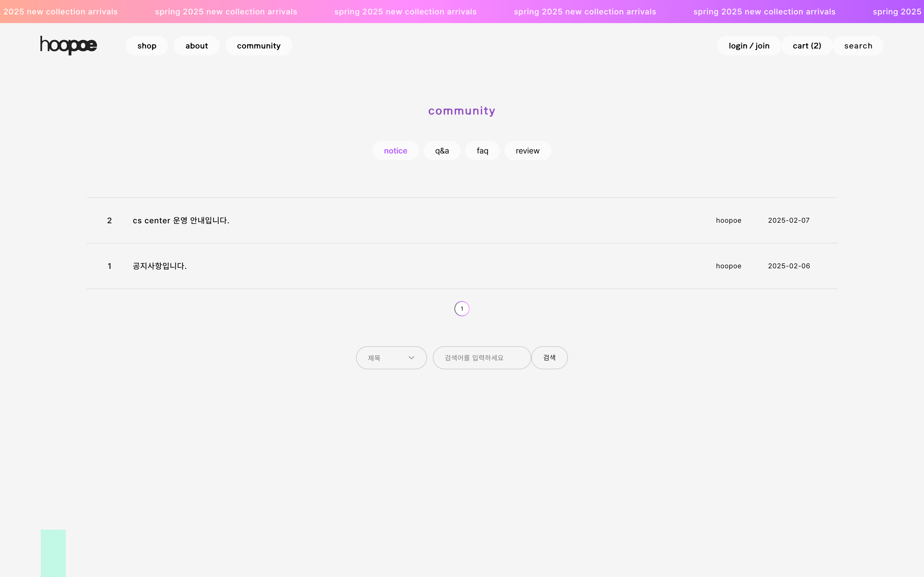Open community in the top navigation
924x577 pixels.
(x=258, y=46)
